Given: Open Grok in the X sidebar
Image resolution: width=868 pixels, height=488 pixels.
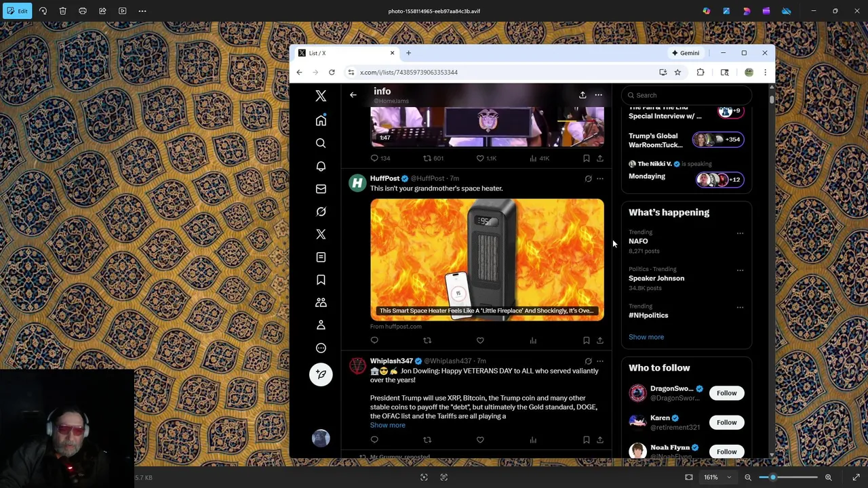Looking at the screenshot, I should tap(321, 211).
